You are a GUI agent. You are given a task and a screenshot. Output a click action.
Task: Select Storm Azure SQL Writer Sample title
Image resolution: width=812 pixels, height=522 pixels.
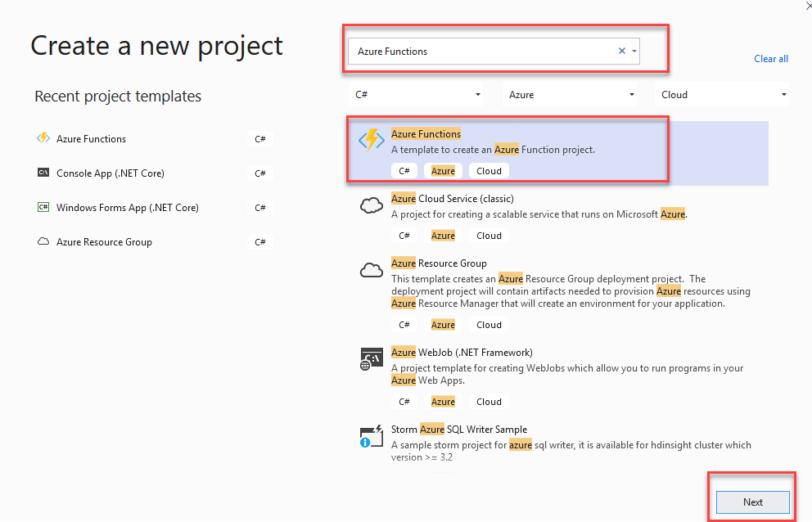click(x=459, y=430)
